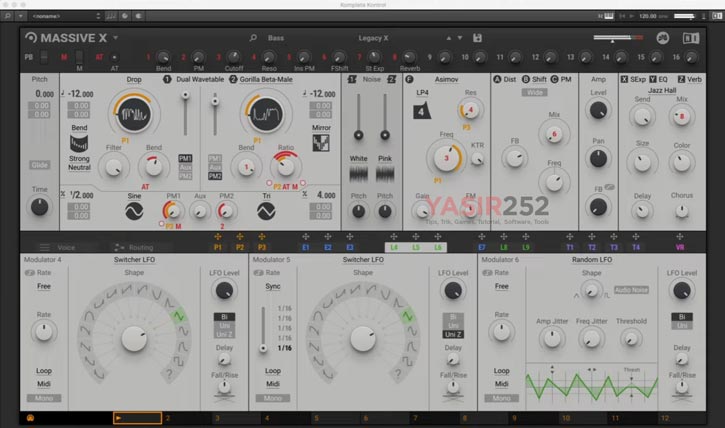Select previous preset with up arrow
The height and width of the screenshot is (428, 725).
449,38
